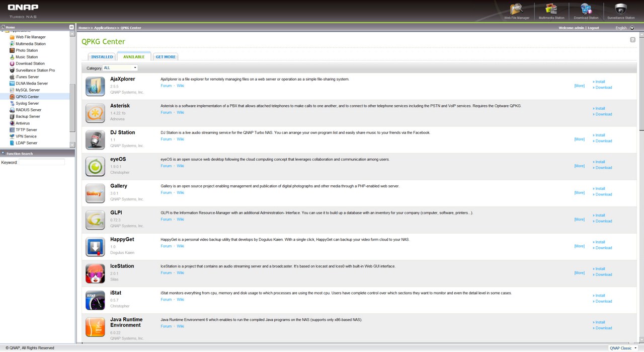Click the QNAP Turbo NAS logo
644x352 pixels.
(23, 10)
